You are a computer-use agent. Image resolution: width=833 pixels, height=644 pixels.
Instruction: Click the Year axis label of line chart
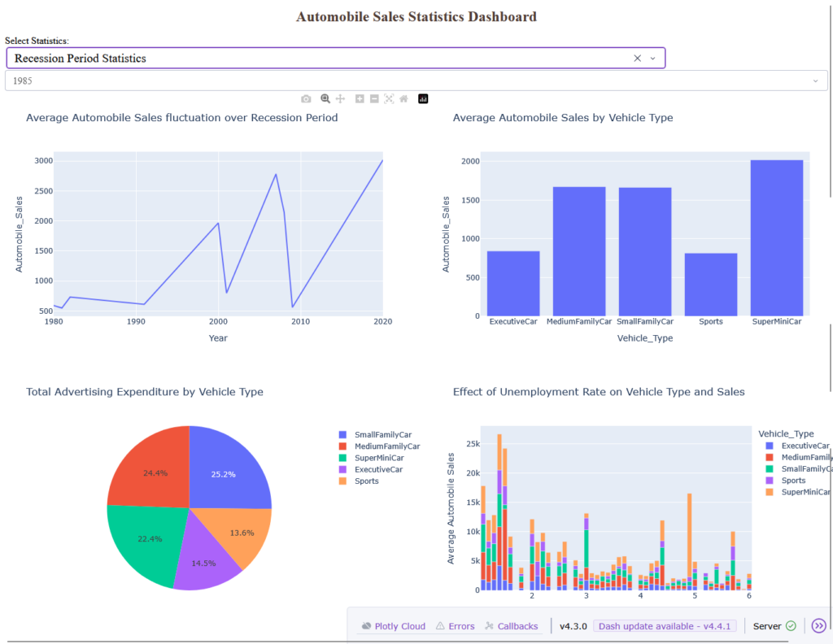coord(218,337)
